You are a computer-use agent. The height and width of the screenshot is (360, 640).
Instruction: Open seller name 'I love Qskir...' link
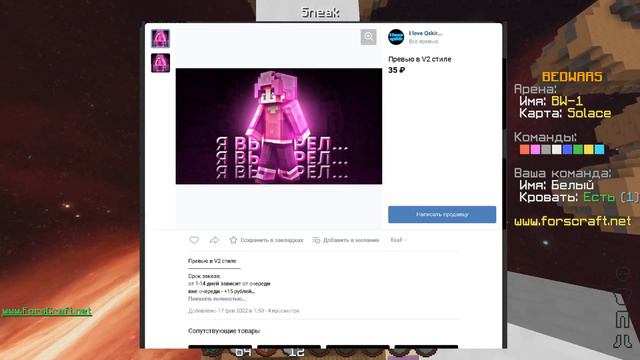(x=425, y=33)
